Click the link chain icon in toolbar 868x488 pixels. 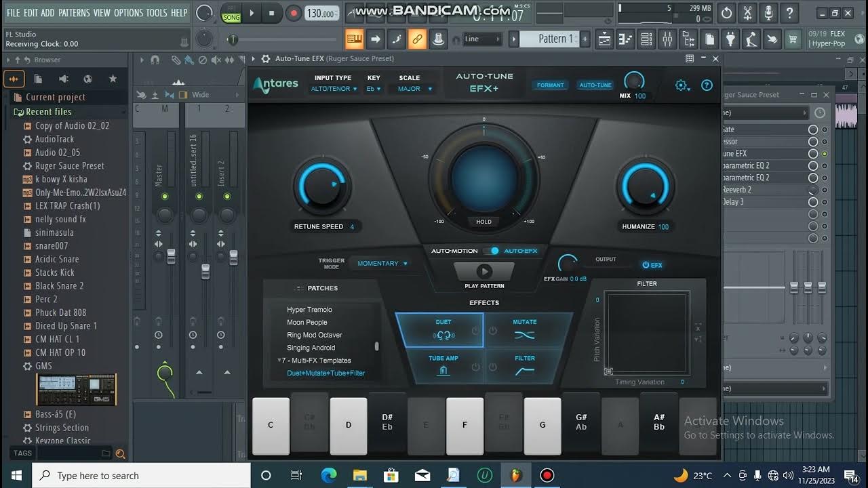[417, 39]
